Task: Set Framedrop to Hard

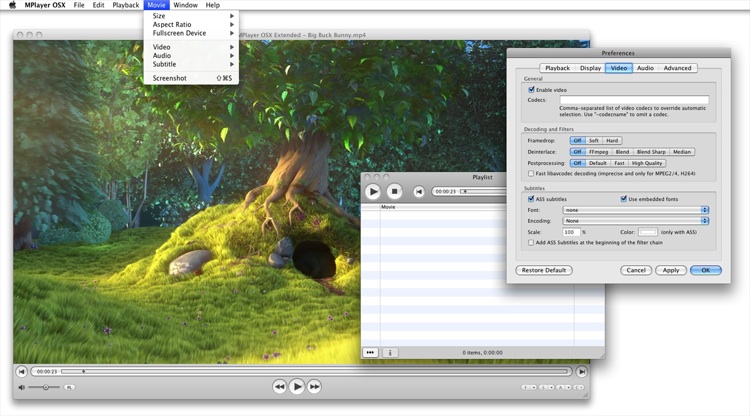Action: [612, 141]
